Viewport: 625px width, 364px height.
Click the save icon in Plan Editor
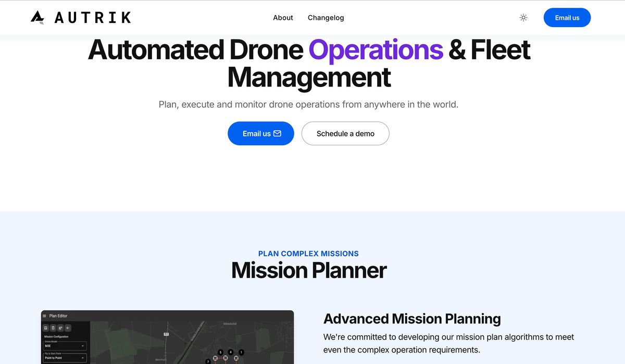point(46,328)
